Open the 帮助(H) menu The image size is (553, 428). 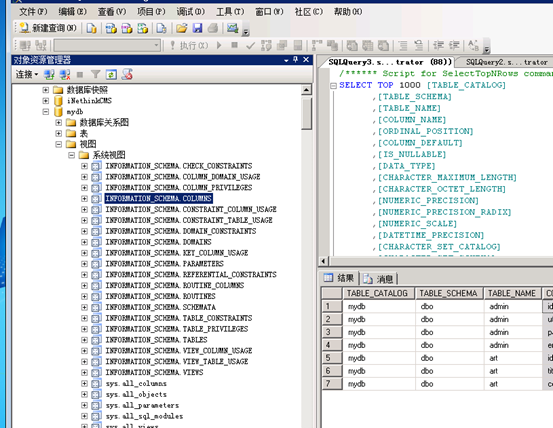[348, 12]
